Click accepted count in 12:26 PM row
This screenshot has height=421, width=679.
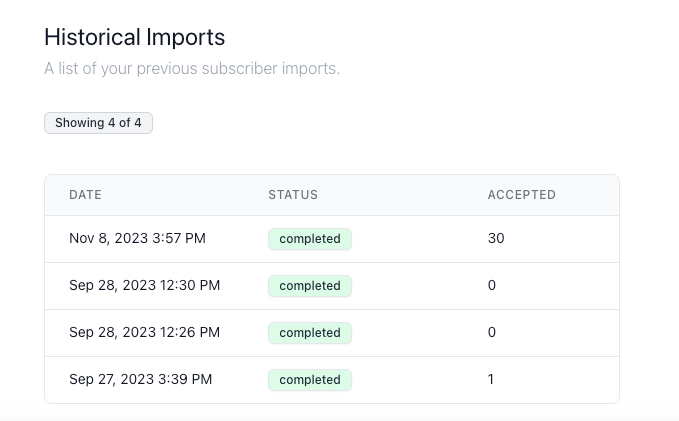coord(492,333)
